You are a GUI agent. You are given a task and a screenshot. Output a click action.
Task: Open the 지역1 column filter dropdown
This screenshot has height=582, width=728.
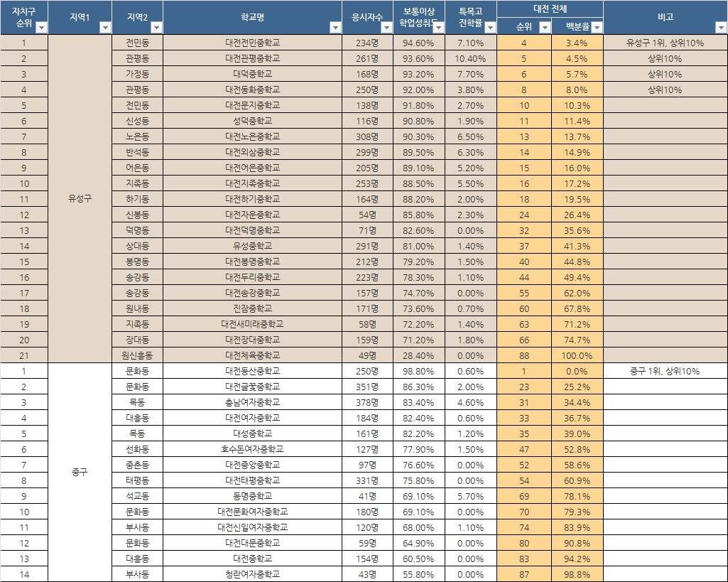click(x=105, y=28)
